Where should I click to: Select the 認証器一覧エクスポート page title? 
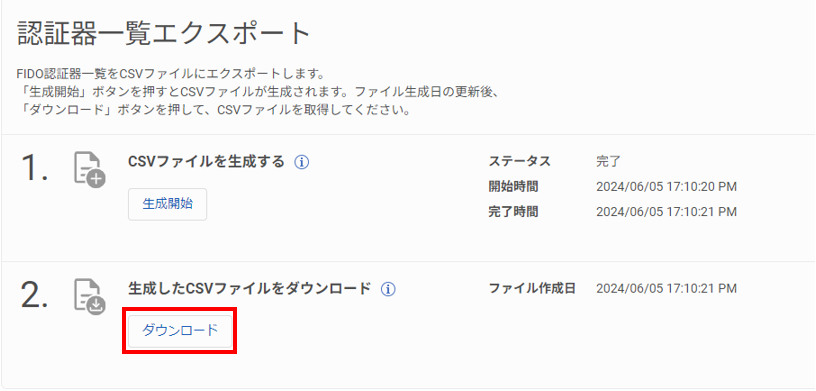[164, 34]
